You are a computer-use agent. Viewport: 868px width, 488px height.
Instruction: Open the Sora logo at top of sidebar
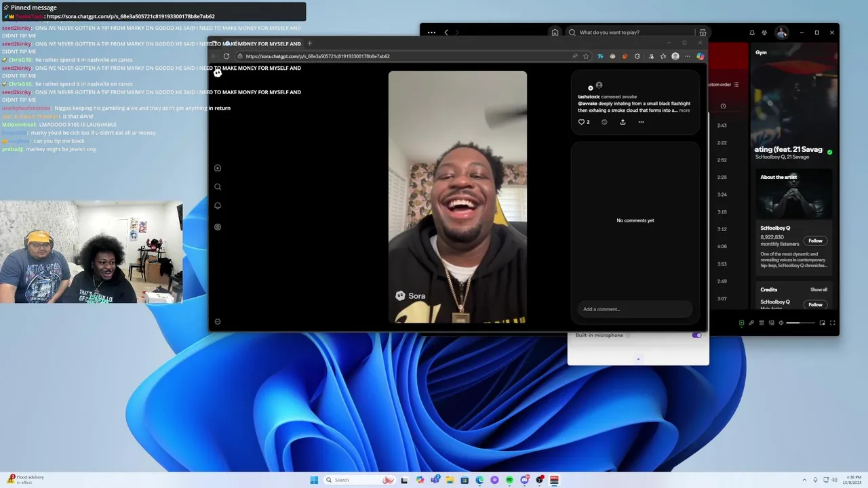click(x=218, y=73)
